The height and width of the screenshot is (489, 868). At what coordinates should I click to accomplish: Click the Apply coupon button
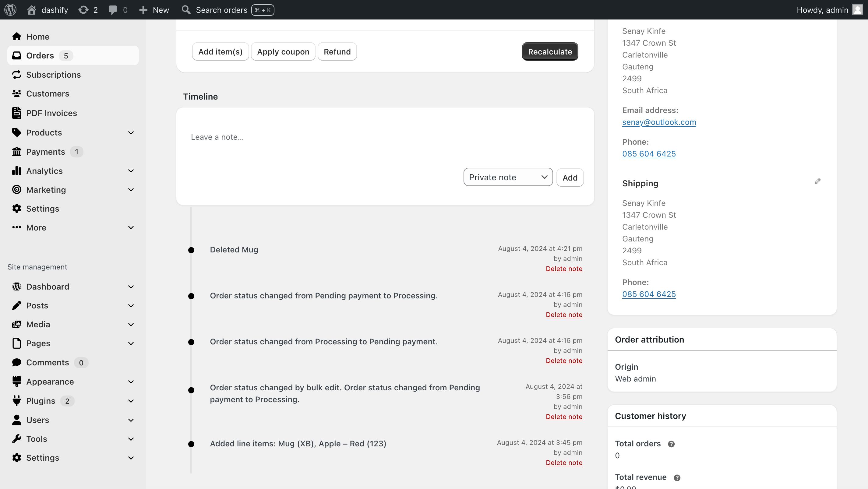[283, 51]
